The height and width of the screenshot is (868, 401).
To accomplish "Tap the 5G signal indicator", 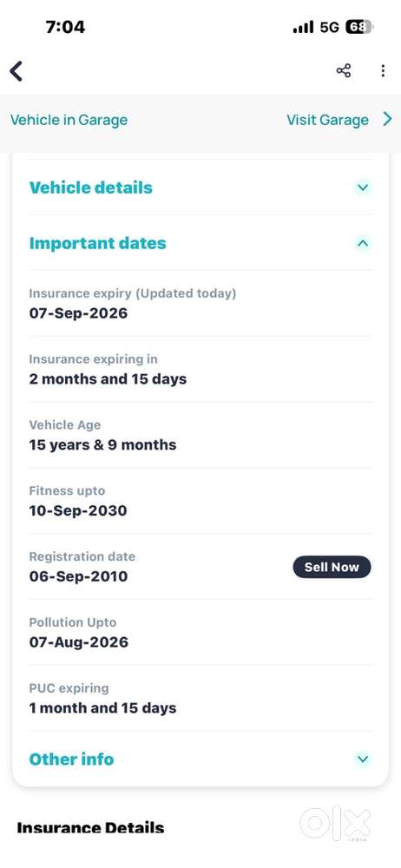I will click(329, 27).
